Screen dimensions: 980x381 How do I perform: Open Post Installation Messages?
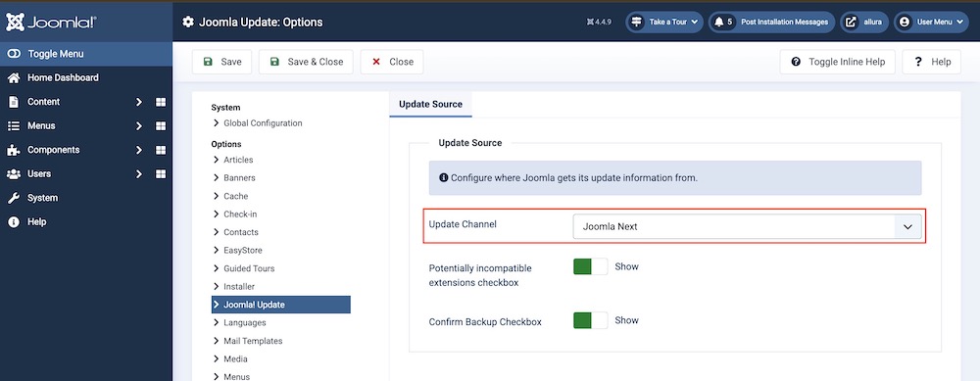(771, 22)
